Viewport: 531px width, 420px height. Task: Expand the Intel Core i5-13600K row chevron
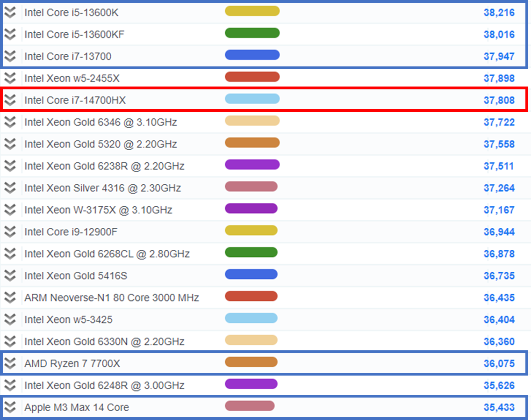click(10, 13)
